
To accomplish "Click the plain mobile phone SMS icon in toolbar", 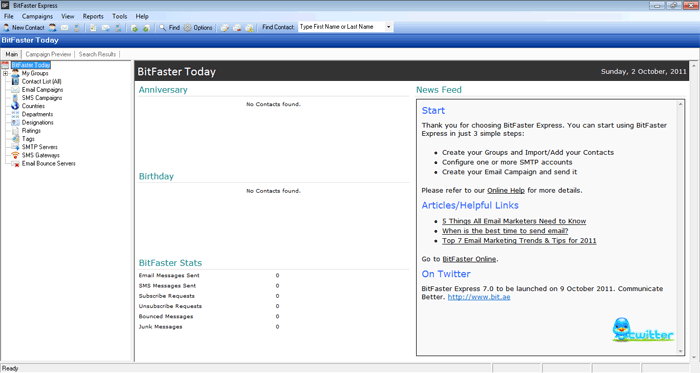I will [x=77, y=28].
